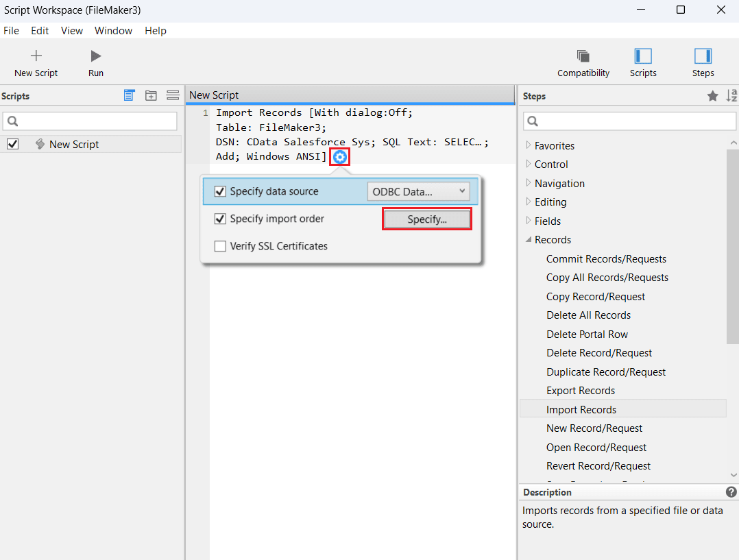Expand the Favorites steps category
Viewport: 739px width, 560px height.
(529, 145)
